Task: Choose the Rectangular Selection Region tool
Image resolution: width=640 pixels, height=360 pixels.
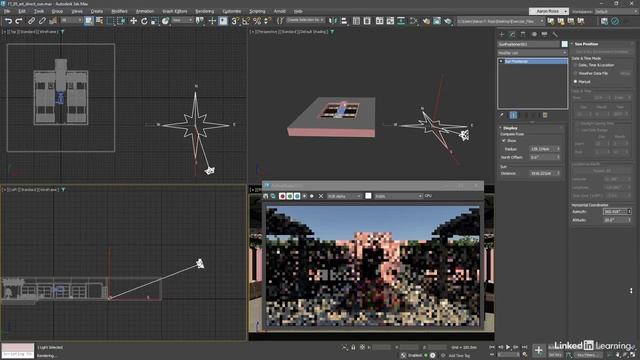Action: (x=110, y=21)
